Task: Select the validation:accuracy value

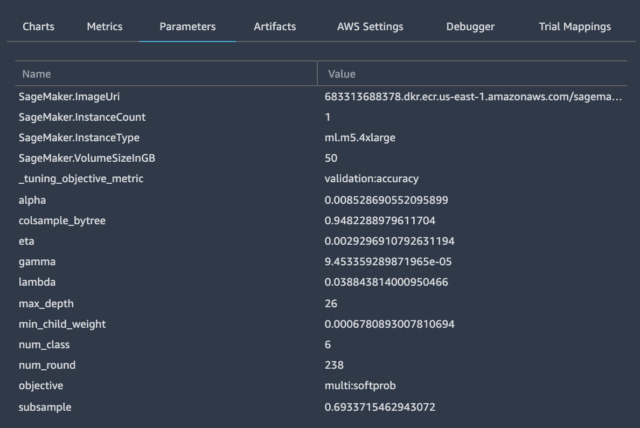Action: coord(371,179)
